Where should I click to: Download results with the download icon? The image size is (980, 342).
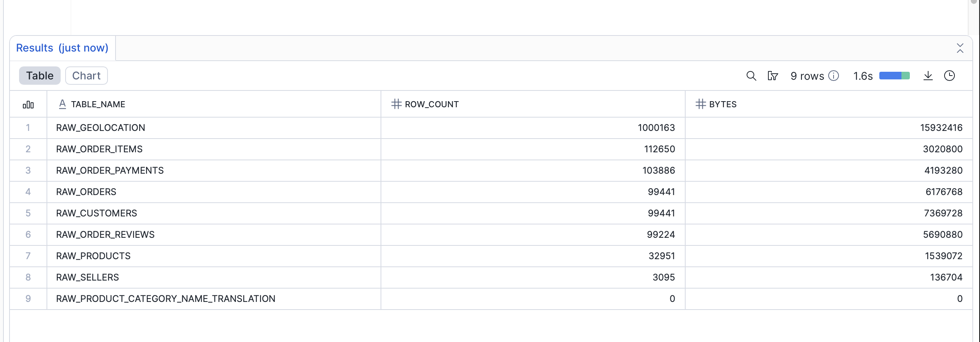[x=928, y=76]
